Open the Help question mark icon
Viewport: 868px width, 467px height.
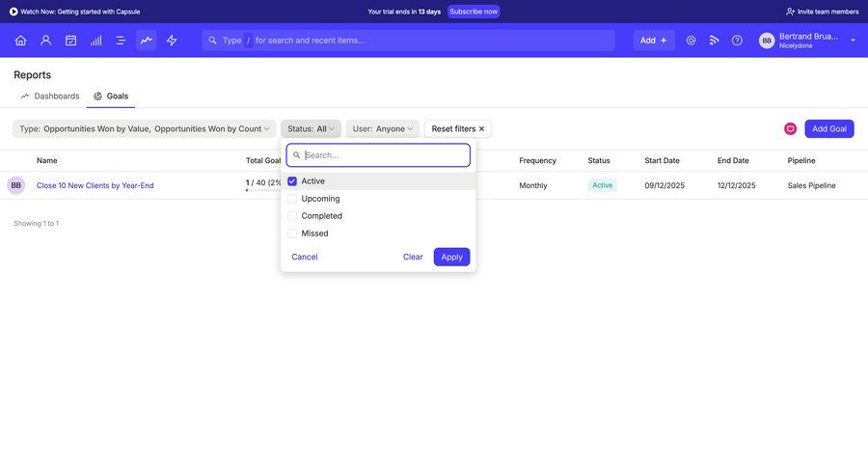click(737, 41)
